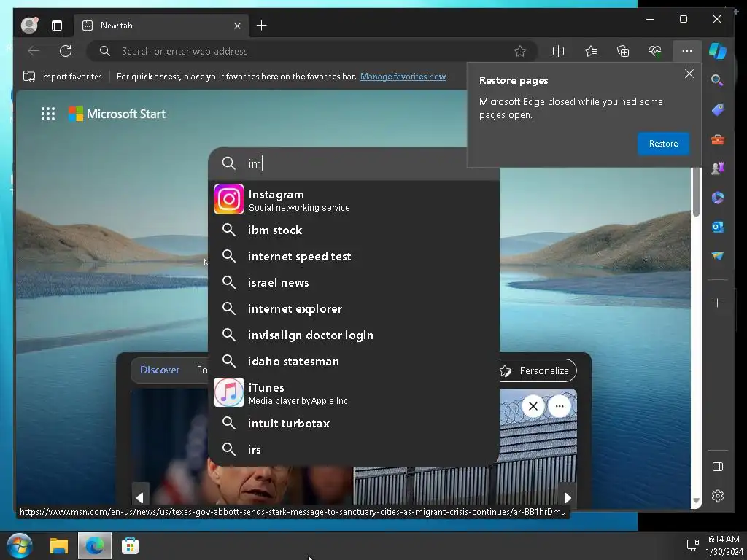The image size is (747, 560).
Task: Choose the "idaho statesman" suggestion
Action: pyautogui.click(x=354, y=361)
